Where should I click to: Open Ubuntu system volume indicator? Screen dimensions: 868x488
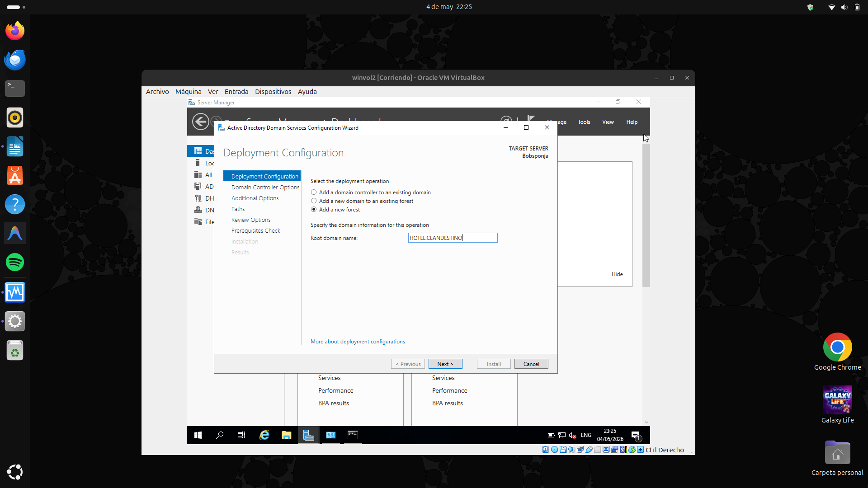pos(844,7)
